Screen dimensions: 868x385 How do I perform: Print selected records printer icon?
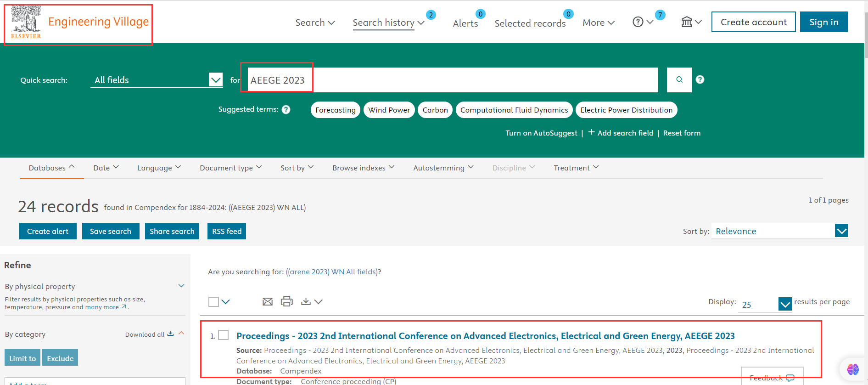click(287, 301)
